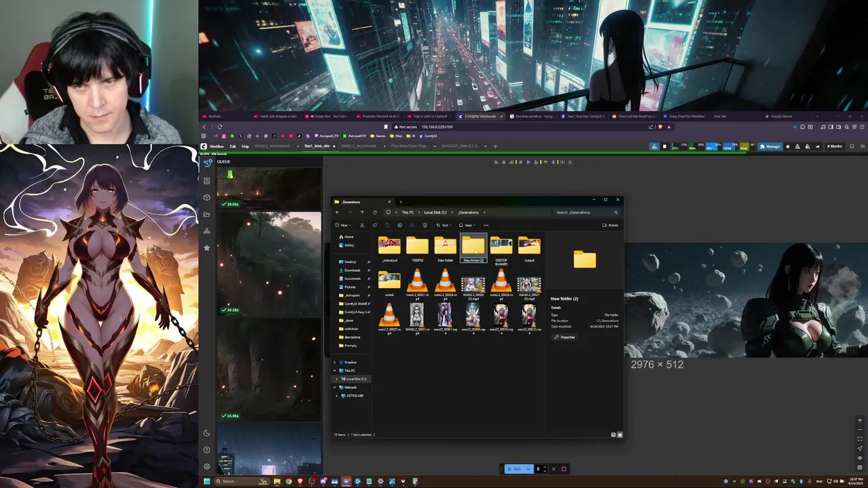Click Copy icon in Explorer toolbar
Viewport: 868px width, 488px height.
coord(374,225)
